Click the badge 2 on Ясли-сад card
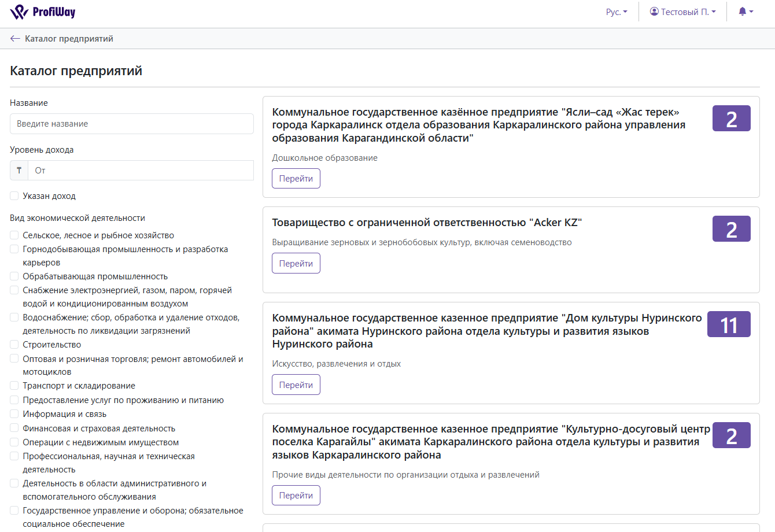The height and width of the screenshot is (532, 775). (x=731, y=119)
